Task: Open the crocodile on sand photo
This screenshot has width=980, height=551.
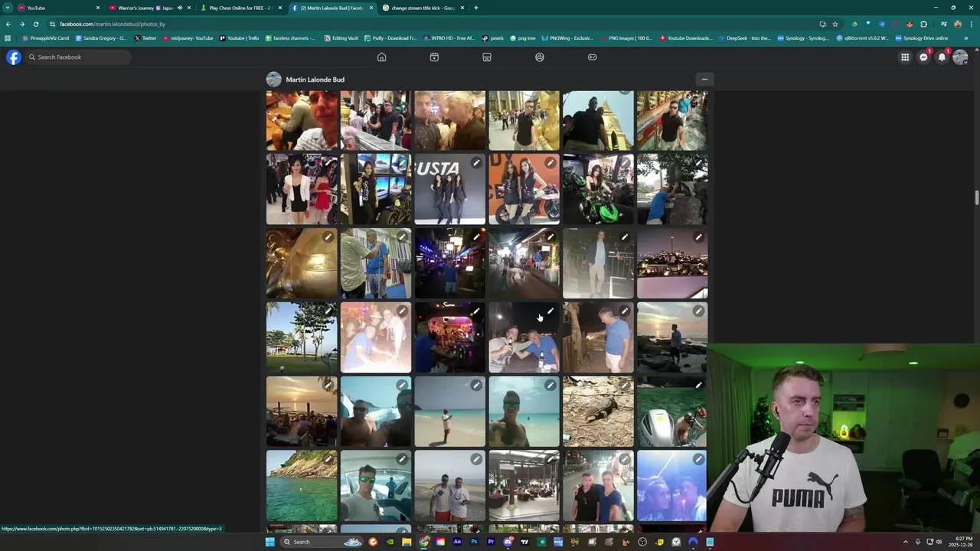Action: [x=598, y=411]
